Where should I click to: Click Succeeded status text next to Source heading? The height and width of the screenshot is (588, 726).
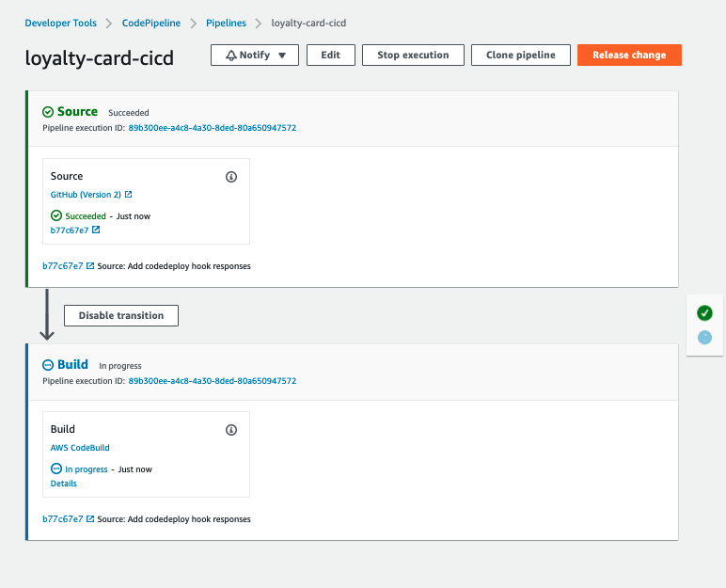point(129,113)
